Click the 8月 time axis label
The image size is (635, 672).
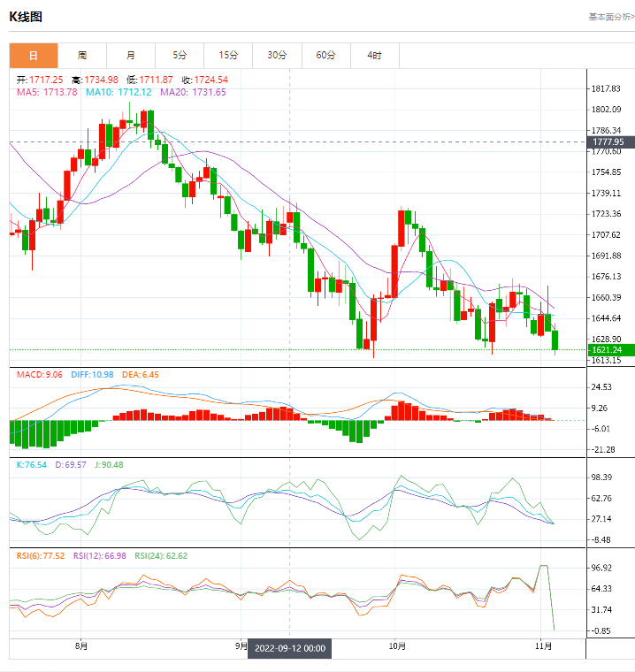(x=81, y=645)
